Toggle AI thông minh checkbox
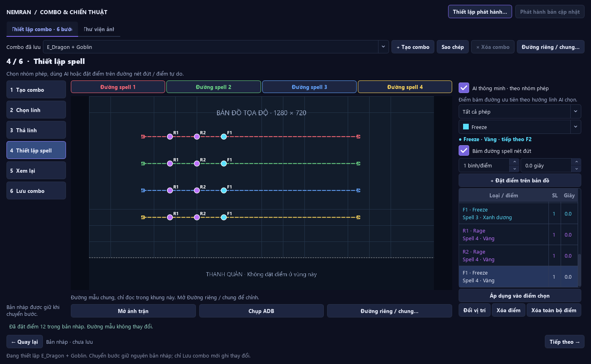591x364 pixels. (x=464, y=88)
